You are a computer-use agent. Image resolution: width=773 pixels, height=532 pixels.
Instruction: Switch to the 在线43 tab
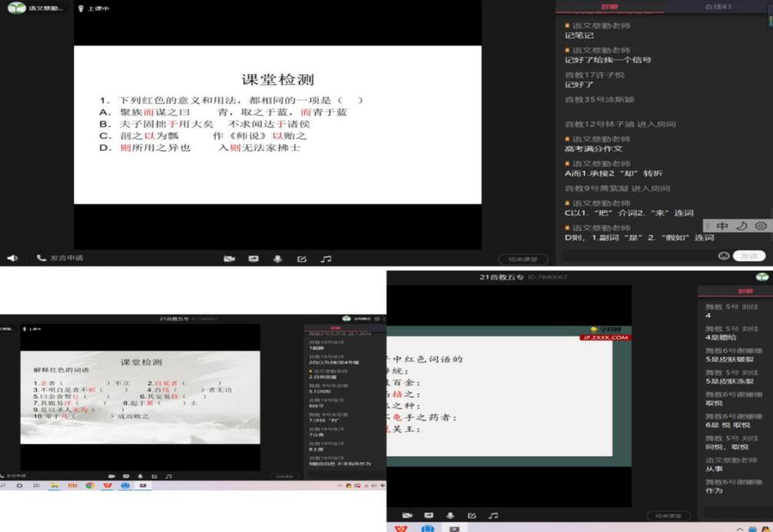pyautogui.click(x=718, y=6)
